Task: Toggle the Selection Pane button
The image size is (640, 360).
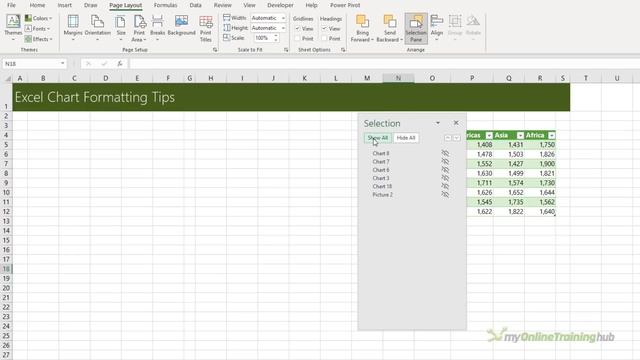Action: point(416,28)
